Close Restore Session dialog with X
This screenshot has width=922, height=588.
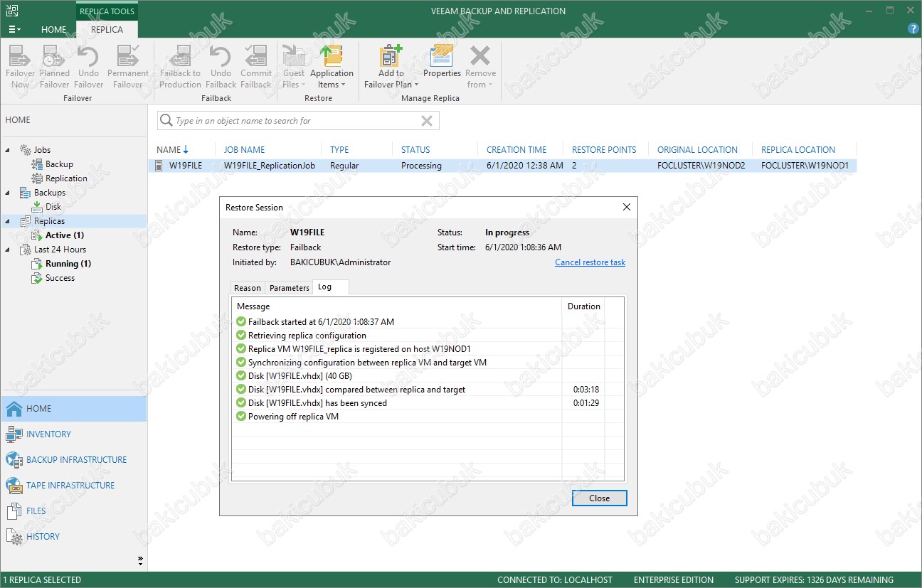point(626,207)
